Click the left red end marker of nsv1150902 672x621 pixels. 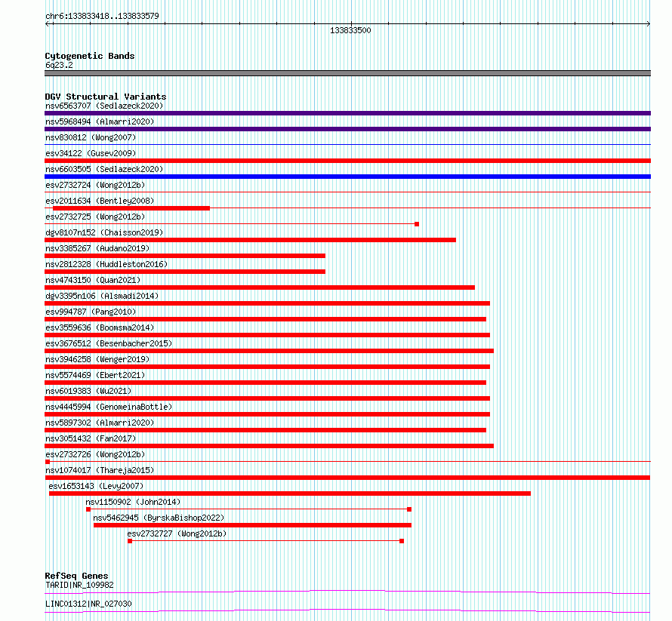point(88,509)
